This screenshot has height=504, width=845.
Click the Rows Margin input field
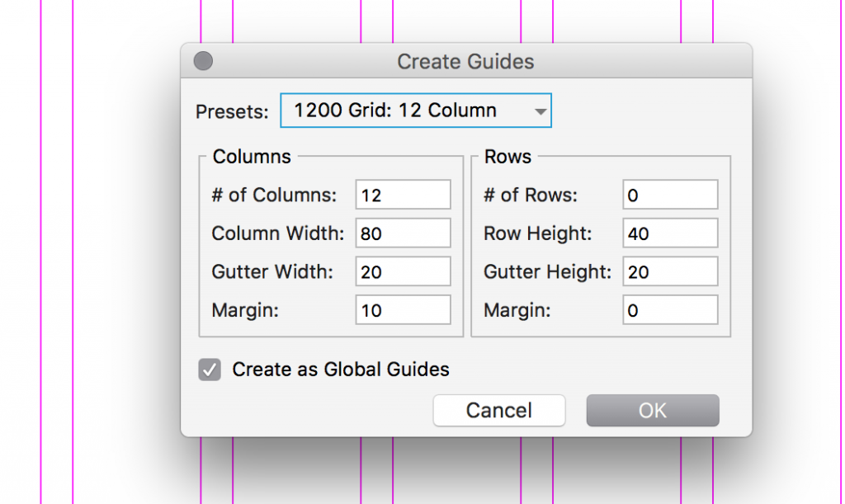point(670,310)
